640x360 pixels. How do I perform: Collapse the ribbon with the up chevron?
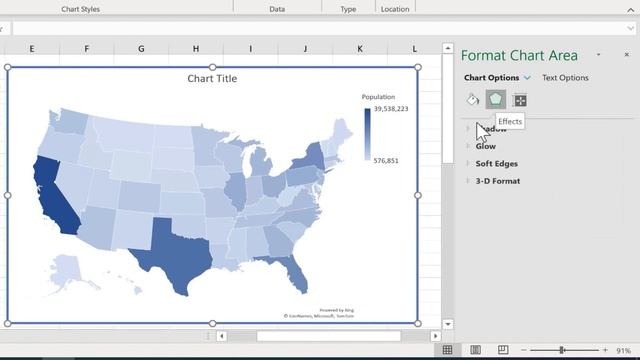[631, 10]
